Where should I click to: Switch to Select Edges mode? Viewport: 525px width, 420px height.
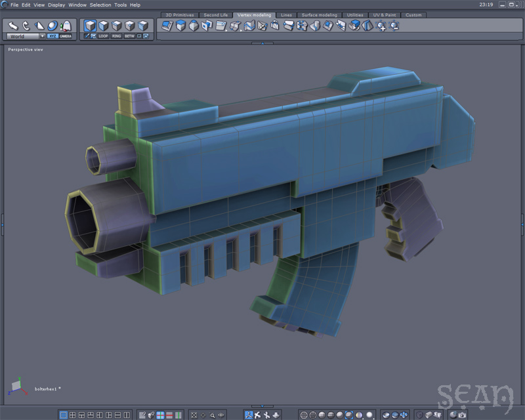(117, 26)
